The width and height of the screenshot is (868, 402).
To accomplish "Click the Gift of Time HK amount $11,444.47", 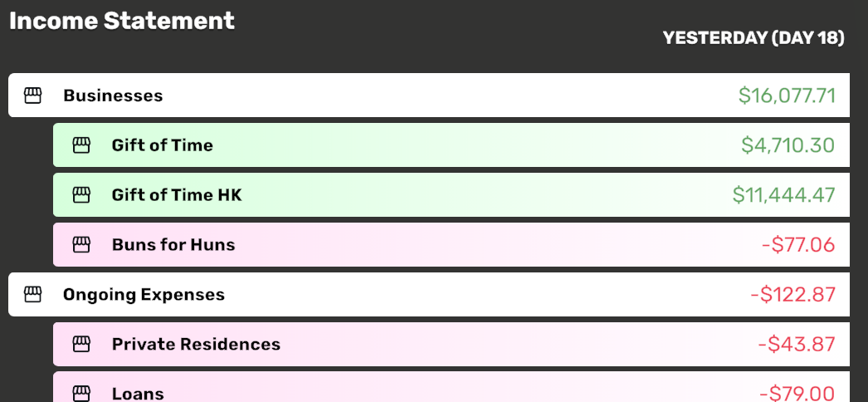I will (x=783, y=195).
